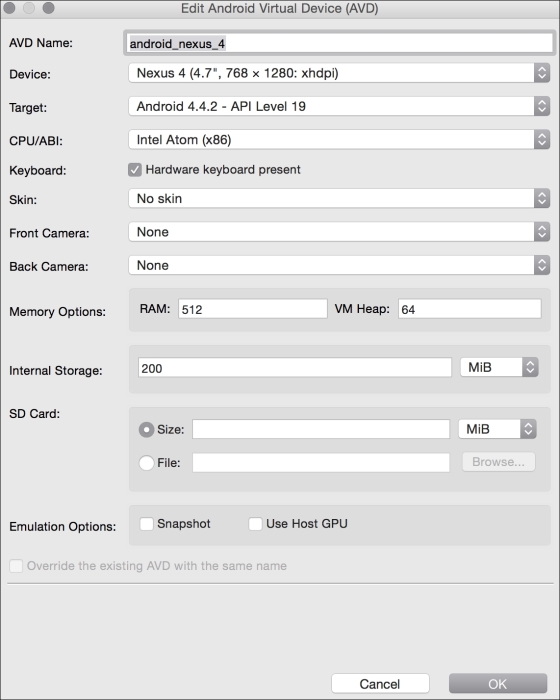The height and width of the screenshot is (700, 560).
Task: Click the OK button
Action: (x=497, y=684)
